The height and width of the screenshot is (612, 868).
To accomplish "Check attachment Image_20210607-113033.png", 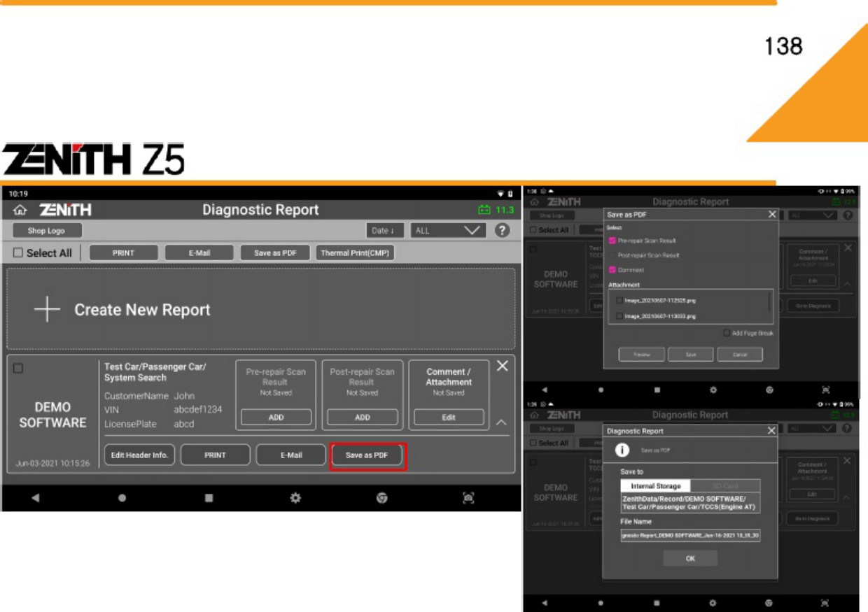I will point(619,316).
